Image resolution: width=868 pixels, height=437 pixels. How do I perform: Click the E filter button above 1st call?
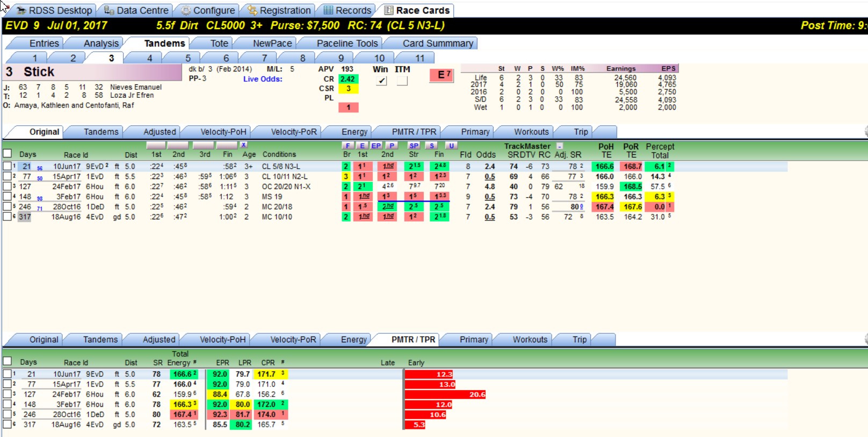click(362, 146)
